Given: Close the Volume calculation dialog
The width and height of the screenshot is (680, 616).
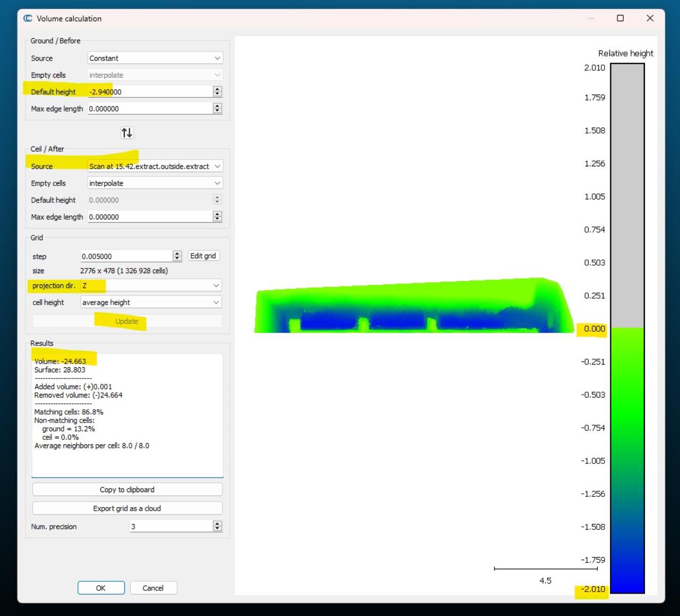Looking at the screenshot, I should [650, 19].
